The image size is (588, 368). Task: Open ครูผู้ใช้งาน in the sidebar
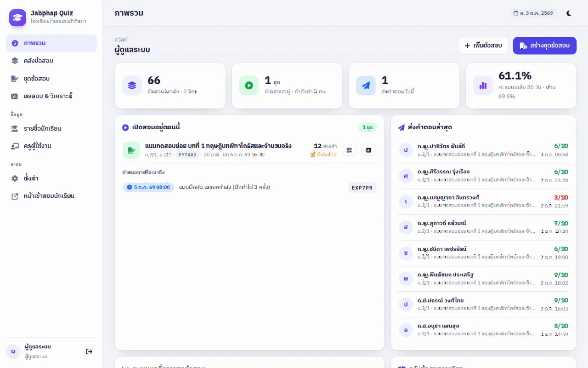click(x=51, y=146)
